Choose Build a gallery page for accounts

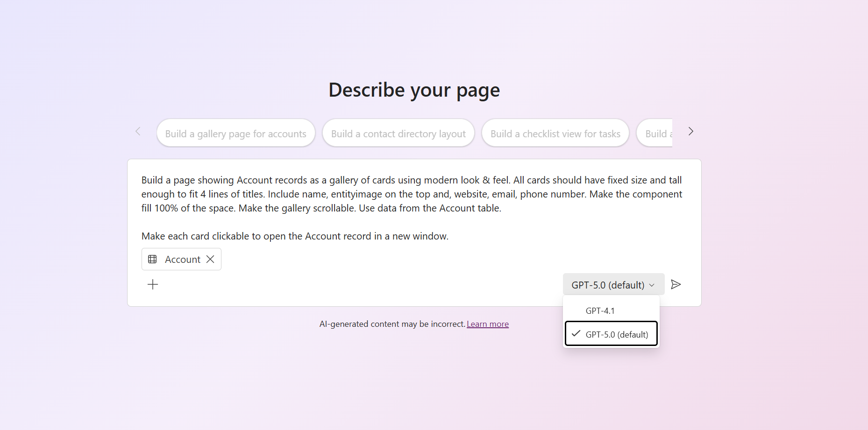[x=236, y=134]
